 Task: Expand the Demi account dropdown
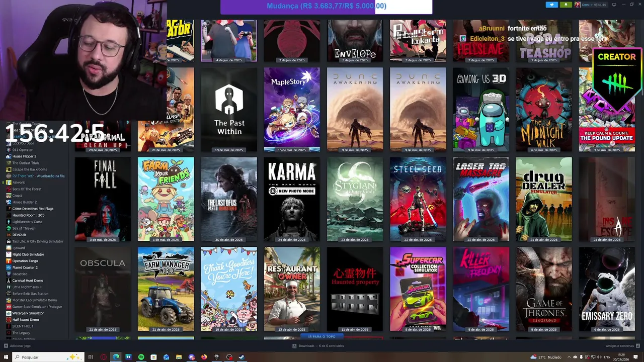click(x=594, y=5)
